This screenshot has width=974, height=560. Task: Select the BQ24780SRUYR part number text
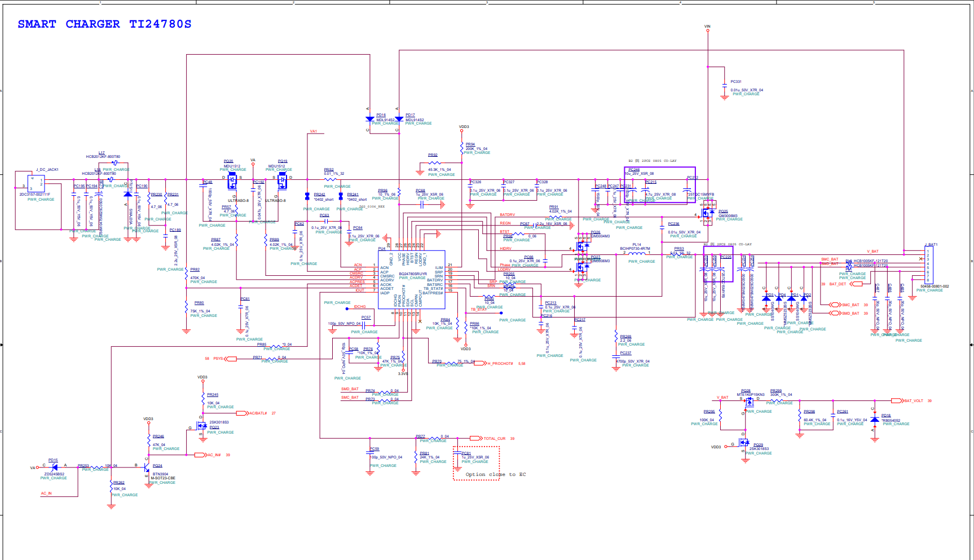point(413,274)
